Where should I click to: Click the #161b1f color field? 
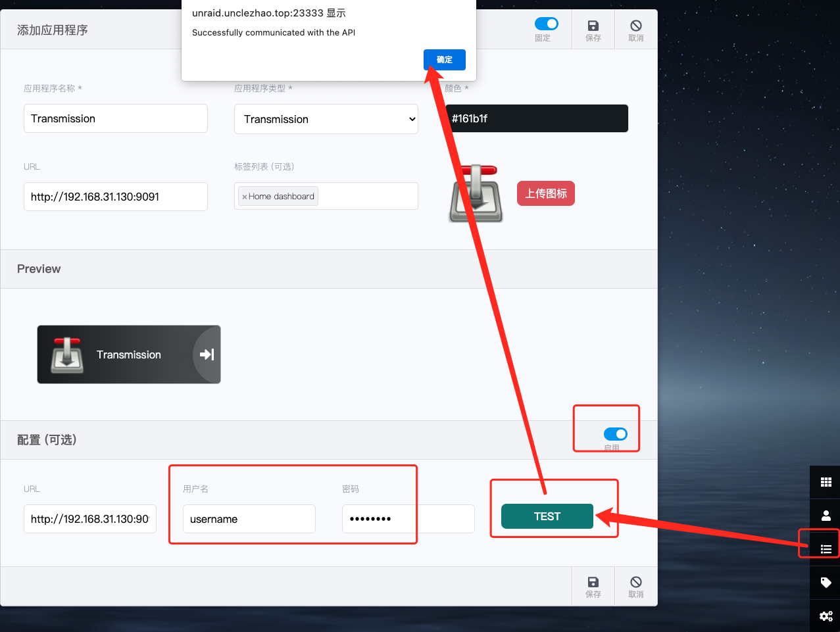click(x=537, y=118)
